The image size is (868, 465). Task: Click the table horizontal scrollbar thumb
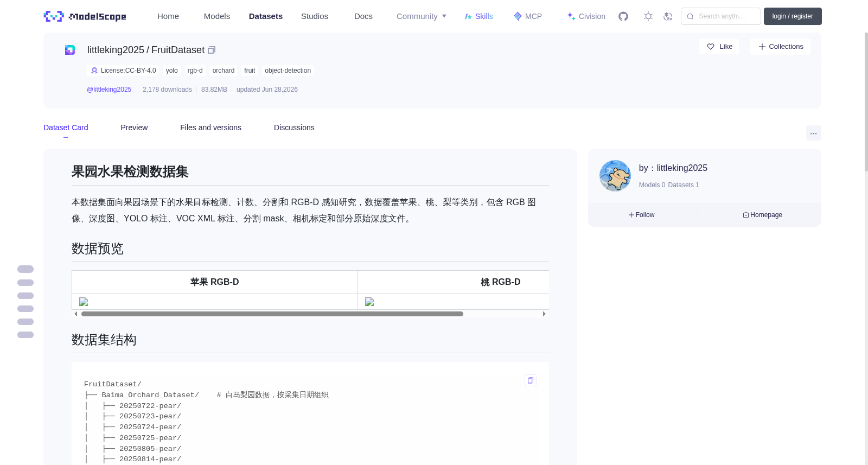click(272, 314)
